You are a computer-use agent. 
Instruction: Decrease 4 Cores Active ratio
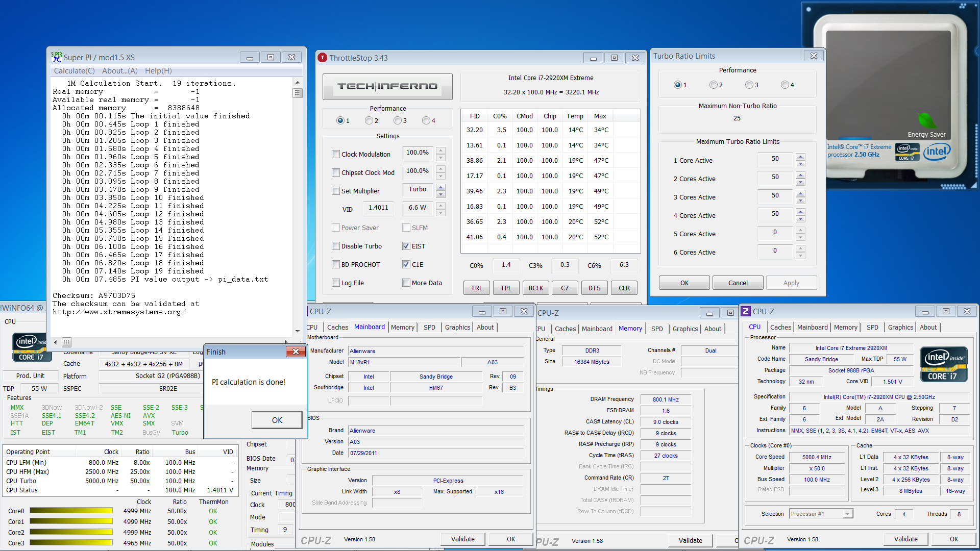tap(800, 219)
